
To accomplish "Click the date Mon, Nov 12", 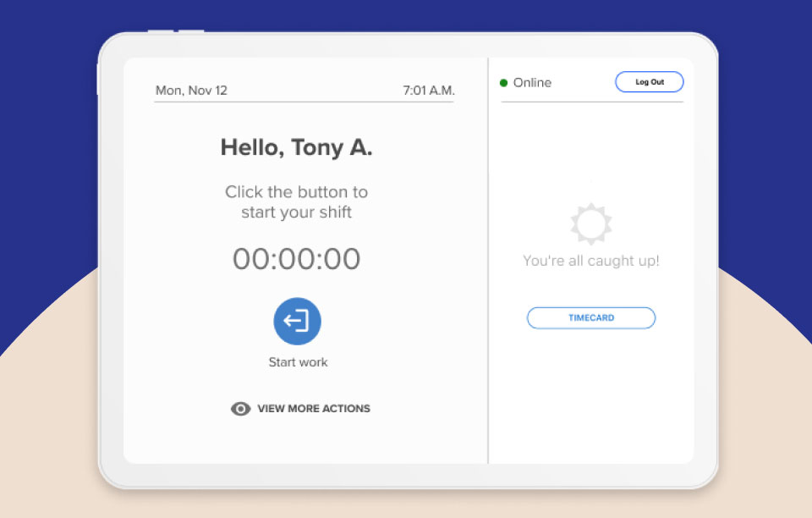I will pos(190,90).
